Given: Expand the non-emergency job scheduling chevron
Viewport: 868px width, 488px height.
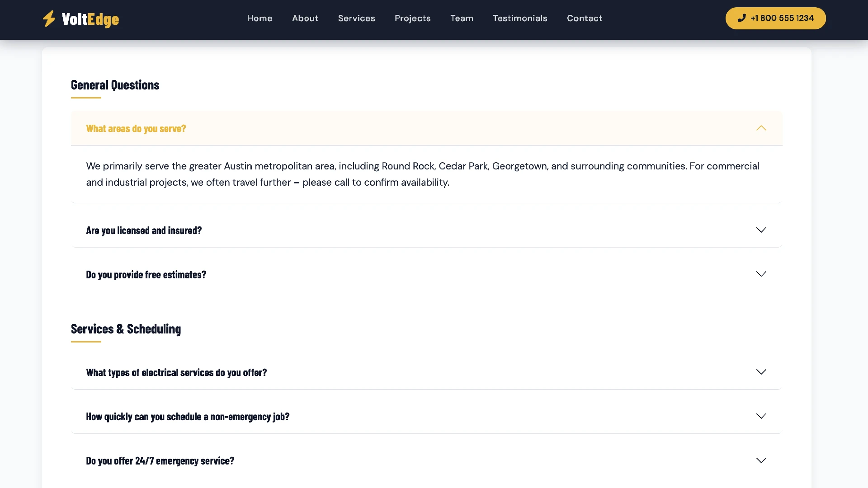Looking at the screenshot, I should (761, 416).
